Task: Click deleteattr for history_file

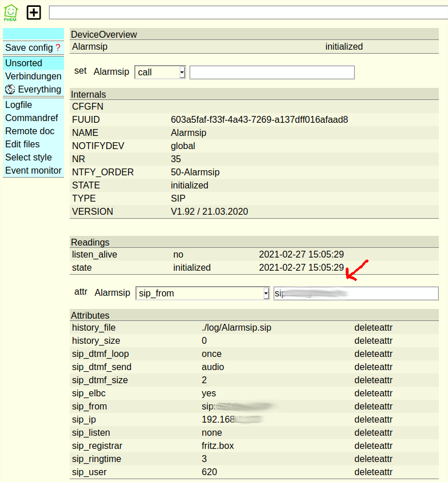Action: (x=373, y=328)
